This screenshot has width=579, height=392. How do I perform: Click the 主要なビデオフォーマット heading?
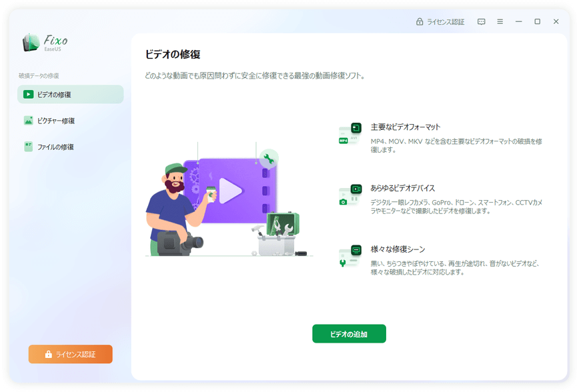(x=405, y=127)
